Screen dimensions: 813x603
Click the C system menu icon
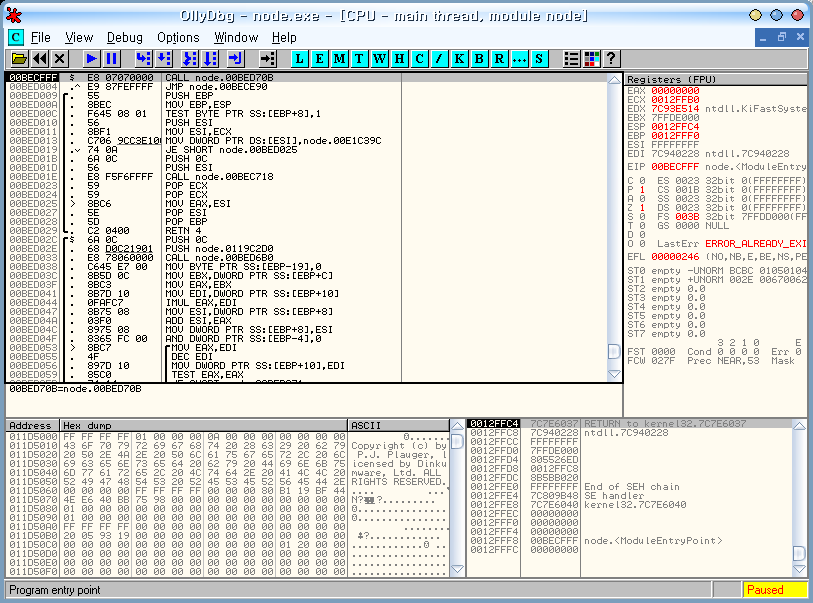click(x=16, y=37)
